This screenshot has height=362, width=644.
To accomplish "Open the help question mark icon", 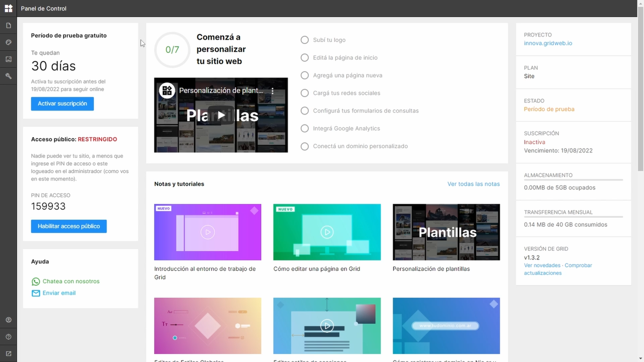I will click(8, 337).
